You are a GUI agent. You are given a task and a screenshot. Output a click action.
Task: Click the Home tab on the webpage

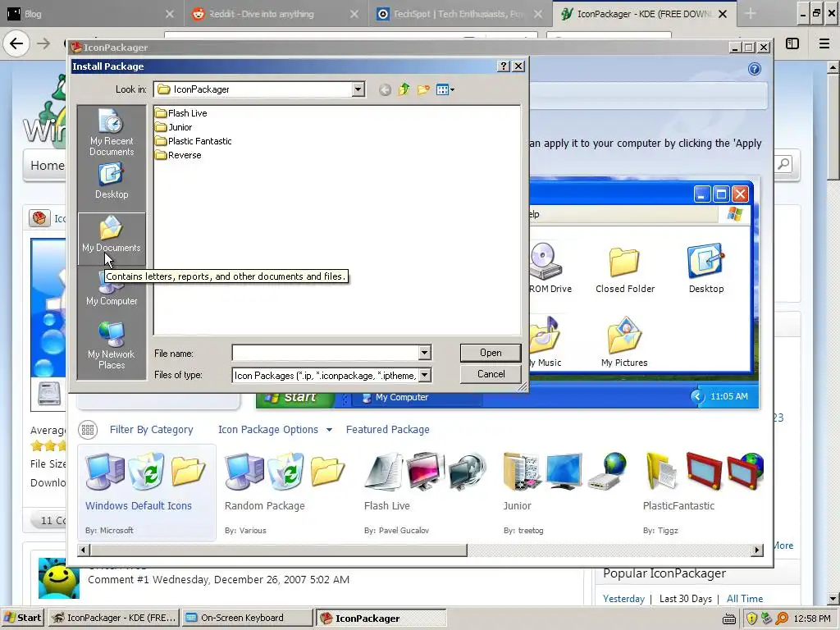(47, 166)
